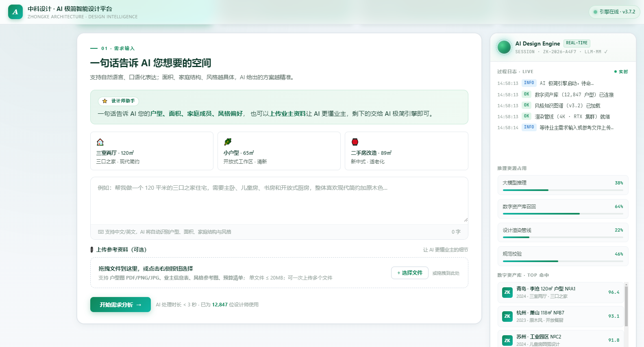Click the ZK icon for 苏州 · 工业园区 entry
The width and height of the screenshot is (644, 347).
point(507,340)
